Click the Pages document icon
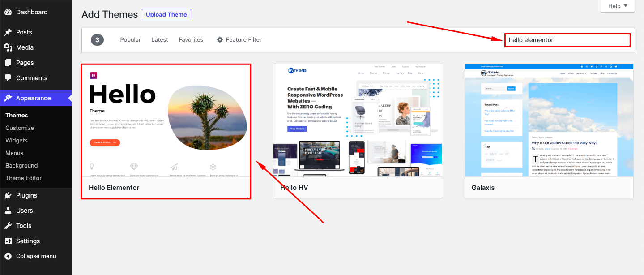 click(x=8, y=63)
